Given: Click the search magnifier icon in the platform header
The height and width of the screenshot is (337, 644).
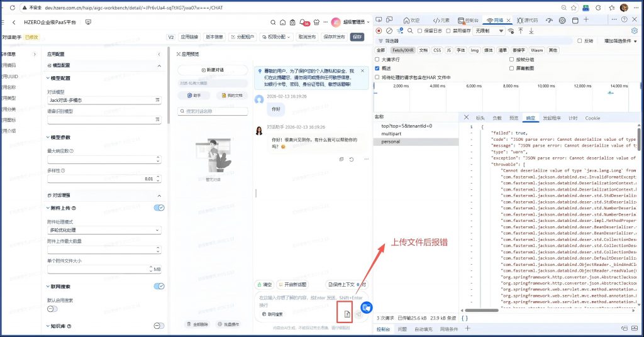Looking at the screenshot, I should coord(274,22).
